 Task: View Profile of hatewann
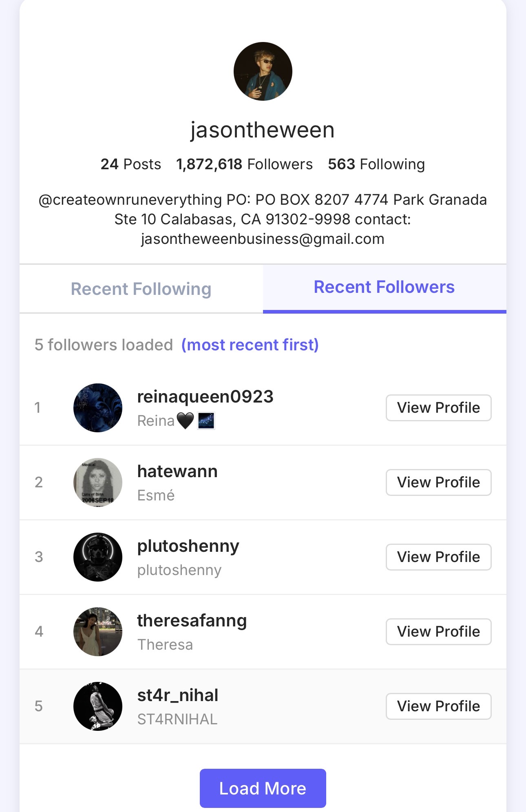click(x=438, y=482)
